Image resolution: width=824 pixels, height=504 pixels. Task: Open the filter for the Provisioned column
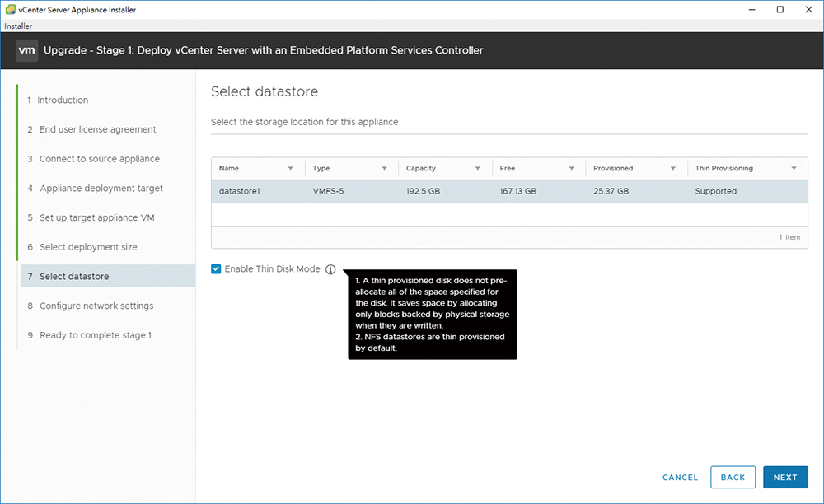pos(672,169)
